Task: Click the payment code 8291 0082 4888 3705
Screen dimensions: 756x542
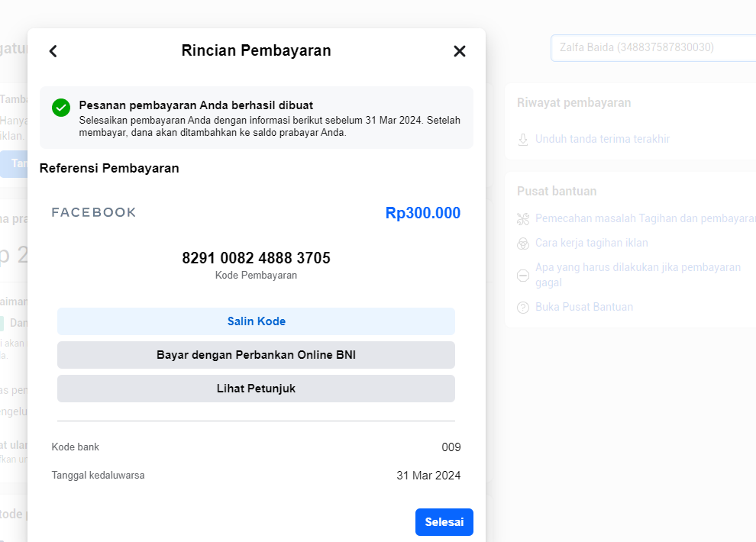Action: [x=256, y=258]
